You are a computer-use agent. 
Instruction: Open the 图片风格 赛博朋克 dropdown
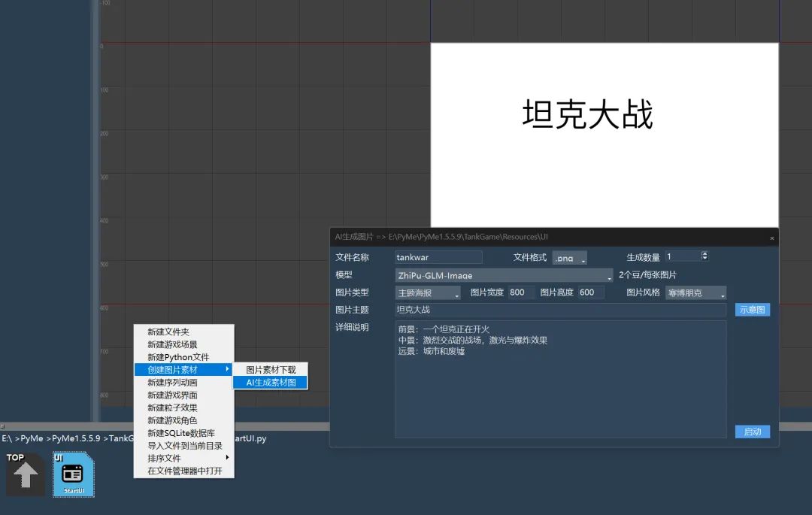695,293
